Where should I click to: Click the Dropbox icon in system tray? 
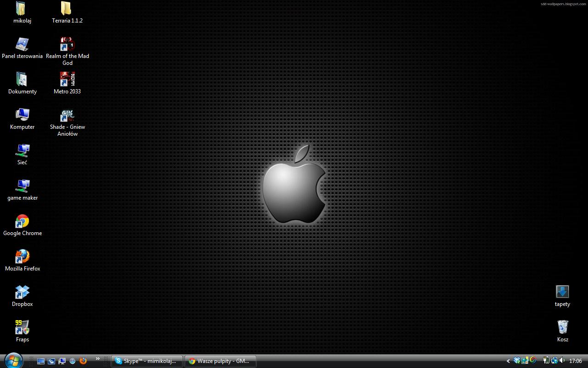[517, 361]
